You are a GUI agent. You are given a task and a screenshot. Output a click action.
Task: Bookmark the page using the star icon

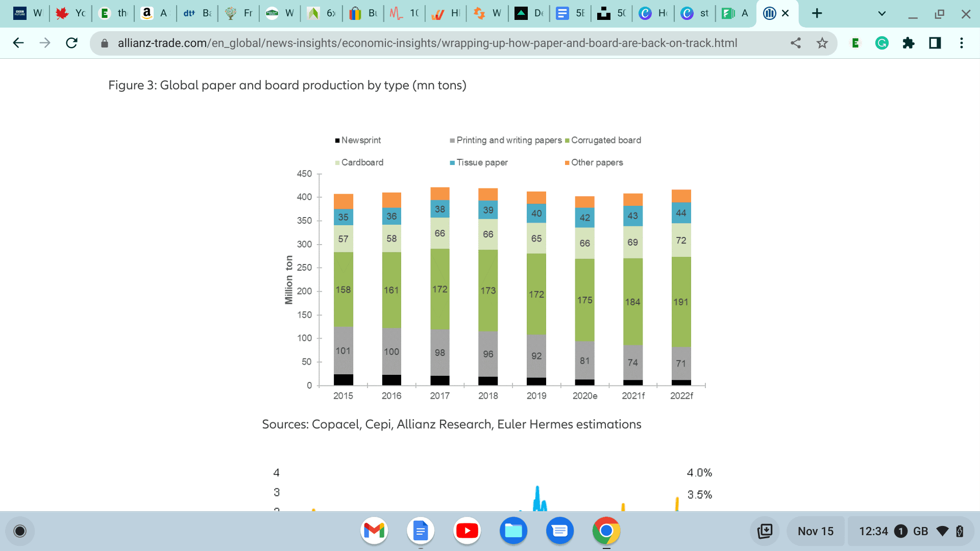tap(822, 43)
